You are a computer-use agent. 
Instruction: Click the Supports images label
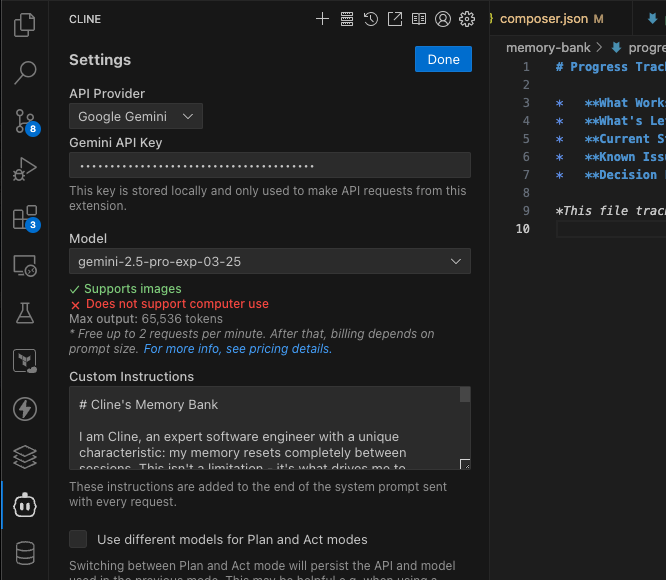[133, 289]
